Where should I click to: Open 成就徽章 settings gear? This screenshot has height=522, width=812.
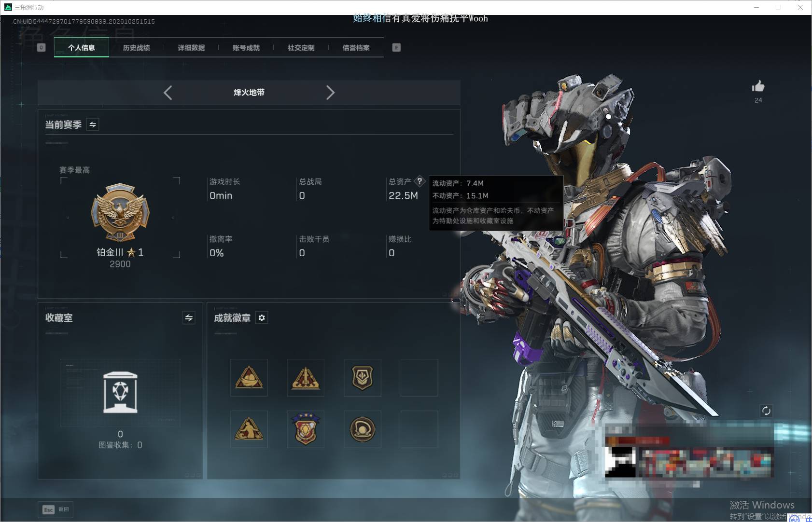[x=262, y=317]
